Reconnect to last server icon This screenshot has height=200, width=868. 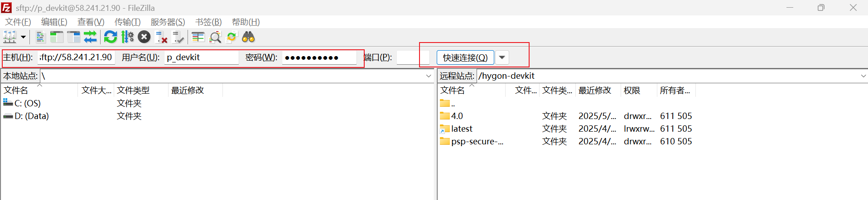coord(178,37)
